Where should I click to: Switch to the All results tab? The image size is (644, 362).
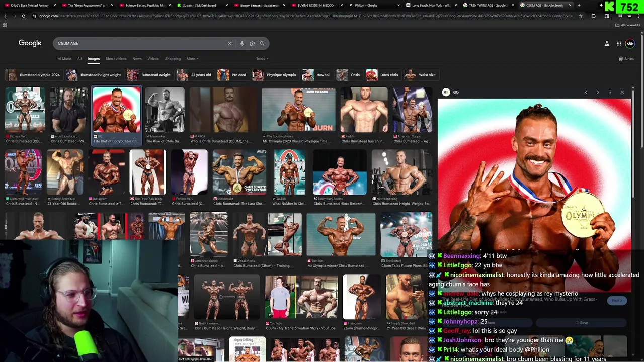(79, 59)
